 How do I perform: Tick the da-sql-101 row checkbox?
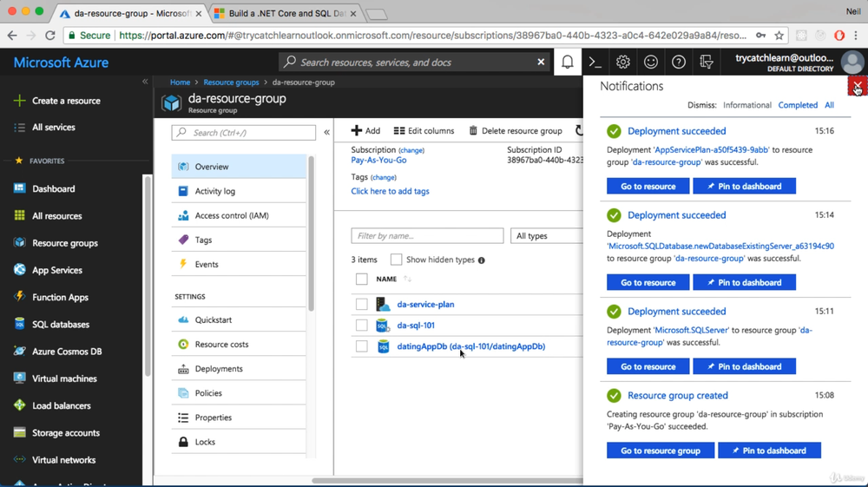pyautogui.click(x=362, y=326)
